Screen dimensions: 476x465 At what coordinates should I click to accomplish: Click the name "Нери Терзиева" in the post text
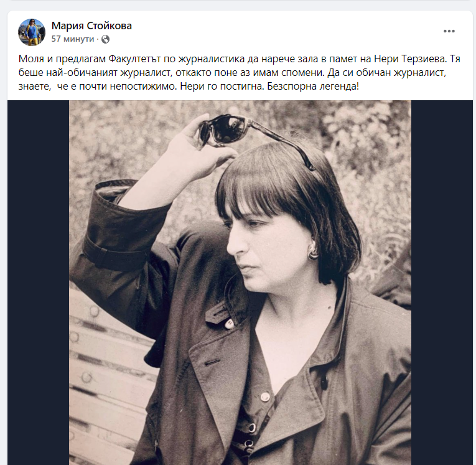(410, 59)
